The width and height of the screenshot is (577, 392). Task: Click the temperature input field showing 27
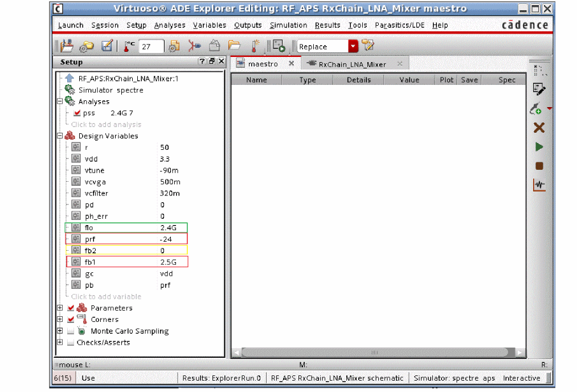coord(151,47)
